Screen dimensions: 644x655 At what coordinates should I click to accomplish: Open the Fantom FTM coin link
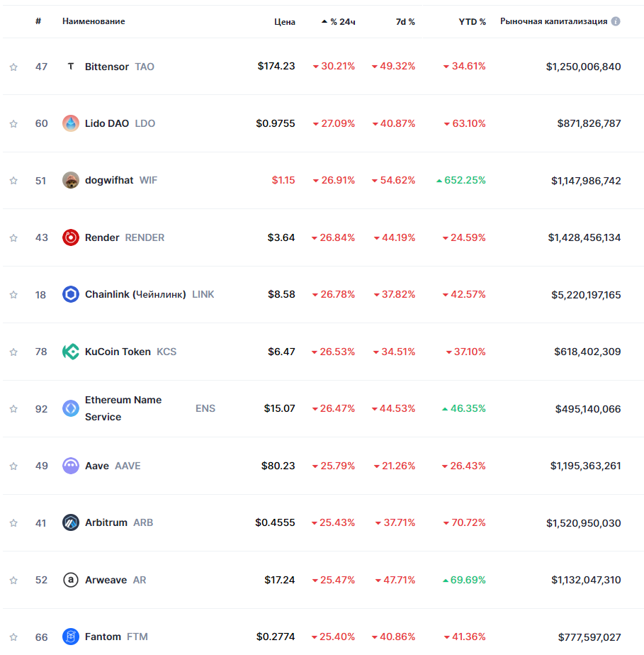(103, 637)
